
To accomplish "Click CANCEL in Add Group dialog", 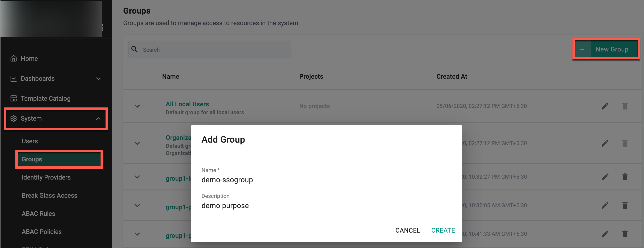I will [408, 230].
